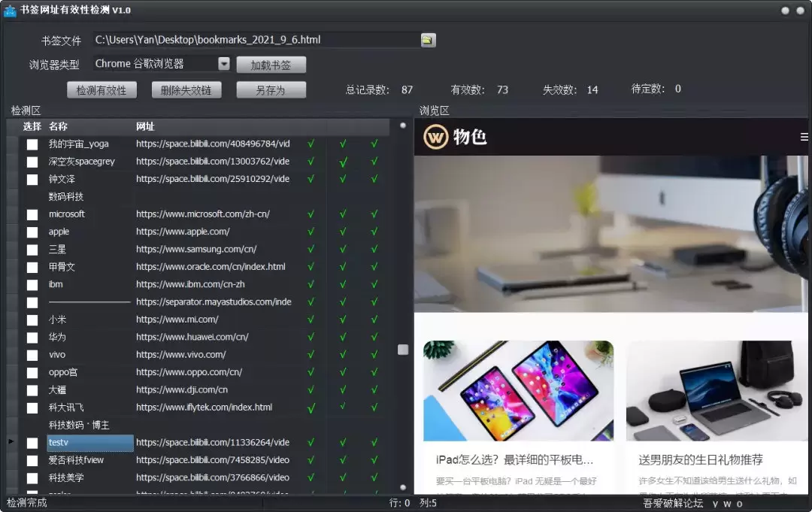This screenshot has height=512, width=812.
Task: Click the list scrollbar thumb
Action: point(403,350)
